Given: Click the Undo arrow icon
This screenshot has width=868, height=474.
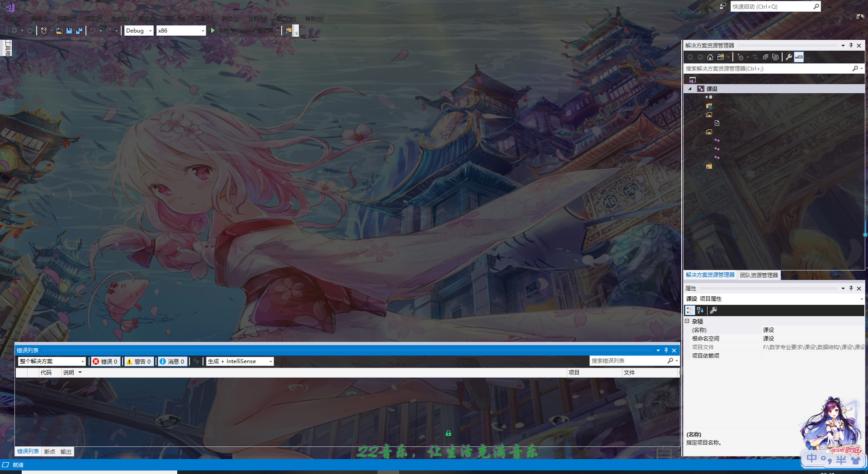Looking at the screenshot, I should [x=93, y=31].
